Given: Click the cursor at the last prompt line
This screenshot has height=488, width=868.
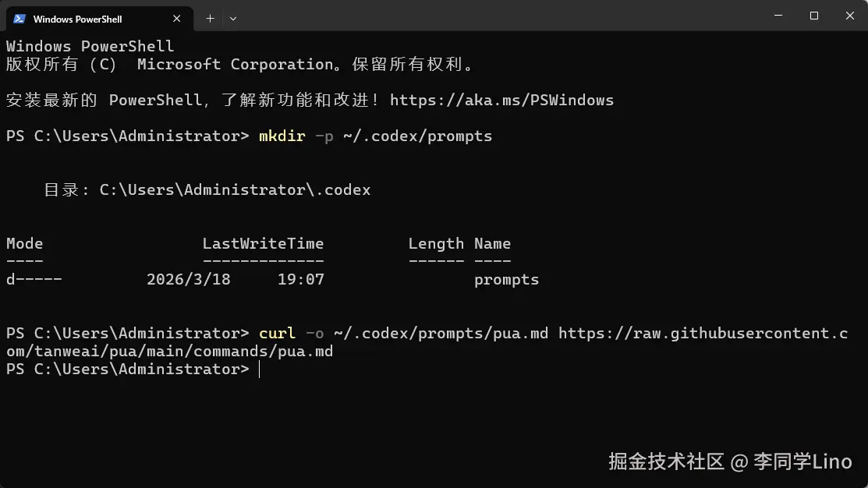Looking at the screenshot, I should [x=259, y=369].
